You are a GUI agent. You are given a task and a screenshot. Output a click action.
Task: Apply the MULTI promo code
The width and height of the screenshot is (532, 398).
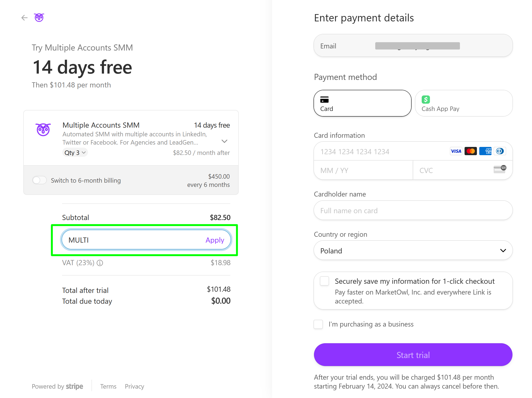pyautogui.click(x=215, y=240)
